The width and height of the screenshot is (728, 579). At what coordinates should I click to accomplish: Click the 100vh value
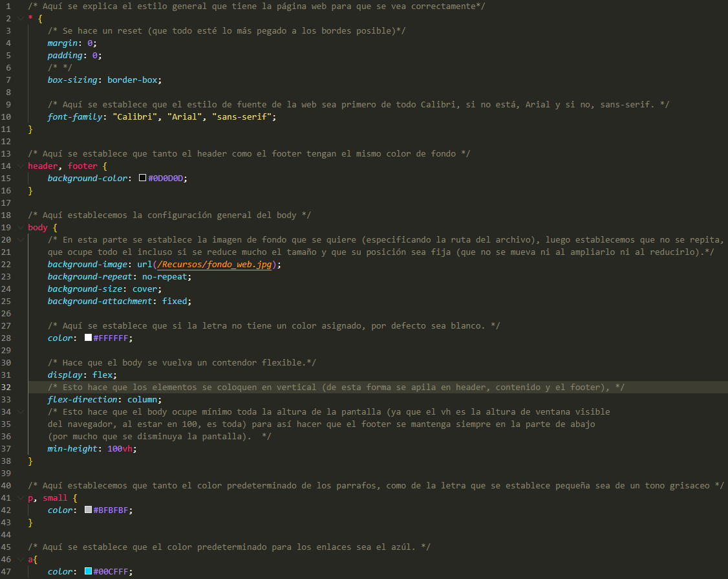pyautogui.click(x=120, y=449)
